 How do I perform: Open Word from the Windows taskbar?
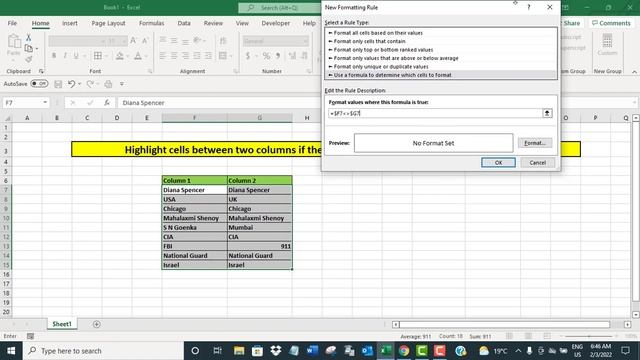click(x=312, y=351)
